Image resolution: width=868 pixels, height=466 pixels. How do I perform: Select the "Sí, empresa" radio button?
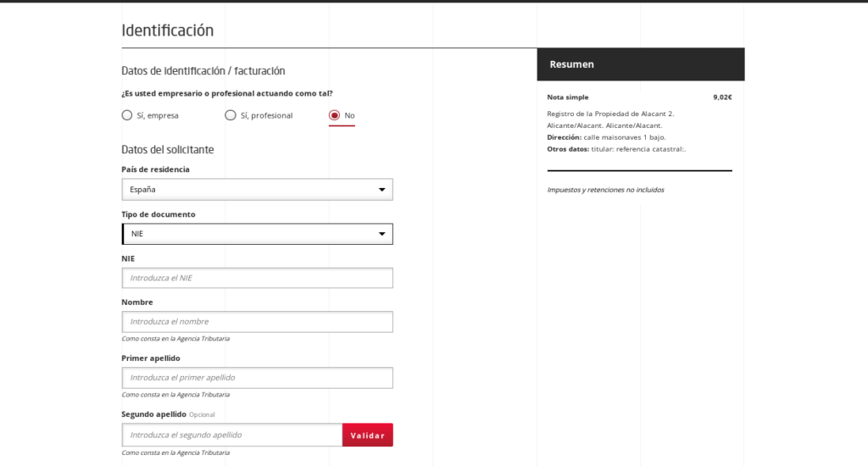127,115
